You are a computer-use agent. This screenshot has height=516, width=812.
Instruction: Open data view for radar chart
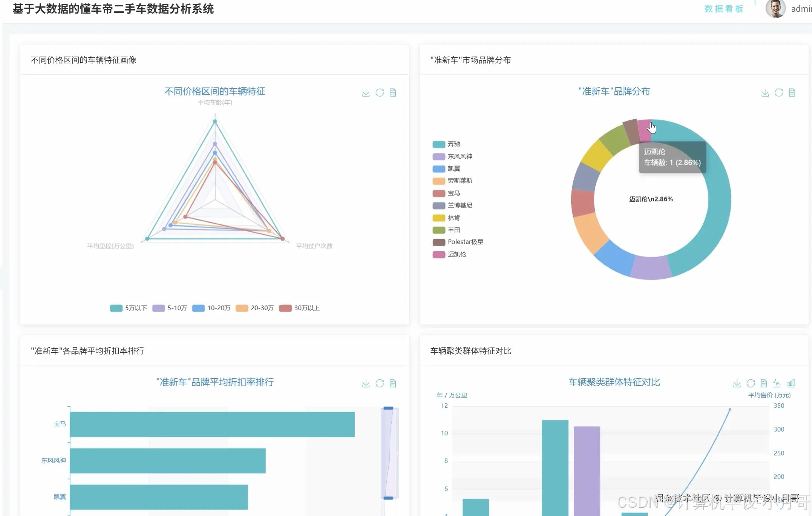click(x=393, y=93)
